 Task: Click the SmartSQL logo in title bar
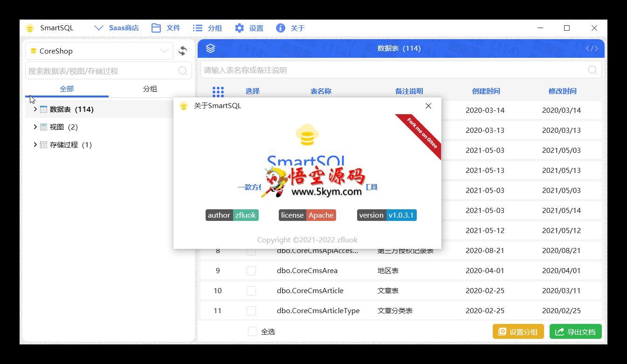pos(30,28)
